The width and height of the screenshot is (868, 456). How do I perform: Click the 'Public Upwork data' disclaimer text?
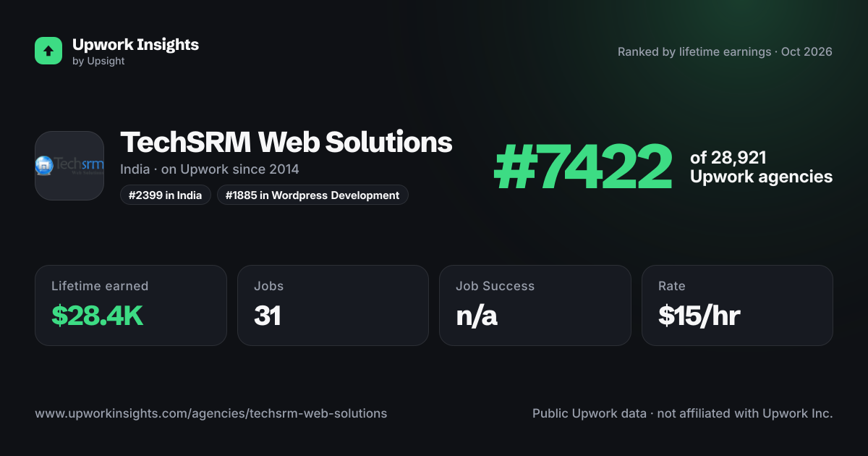point(683,414)
